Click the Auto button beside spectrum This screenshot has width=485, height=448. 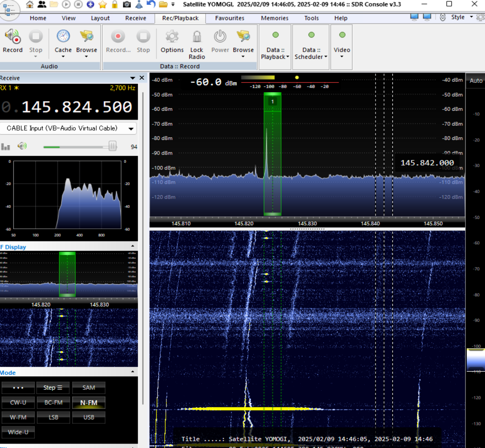click(476, 80)
